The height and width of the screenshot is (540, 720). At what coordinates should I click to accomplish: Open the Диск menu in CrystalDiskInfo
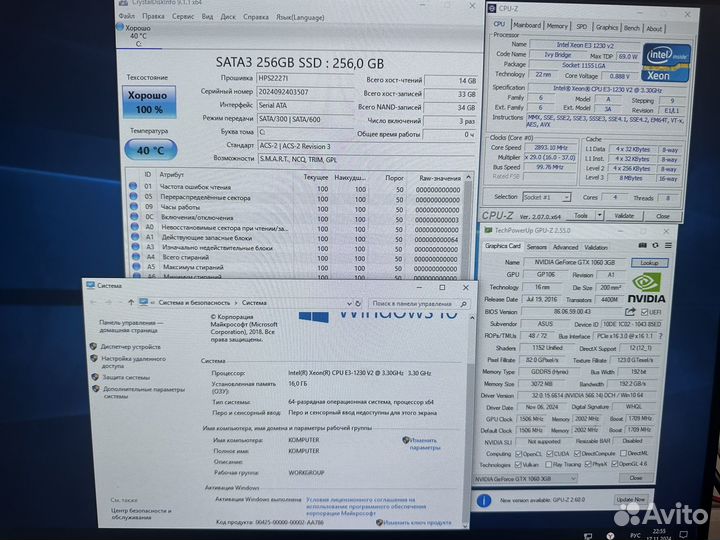pyautogui.click(x=228, y=17)
